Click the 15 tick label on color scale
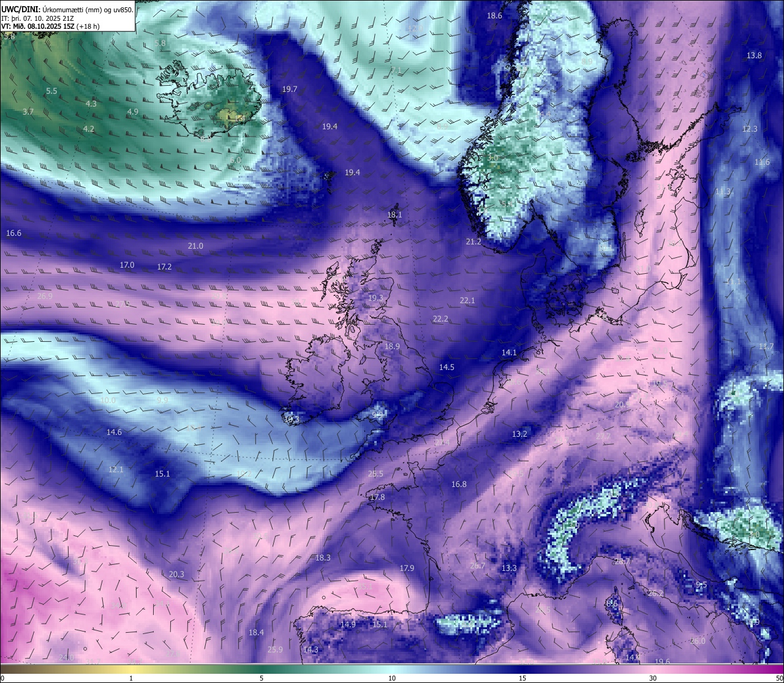The image size is (784, 683). pos(522,678)
